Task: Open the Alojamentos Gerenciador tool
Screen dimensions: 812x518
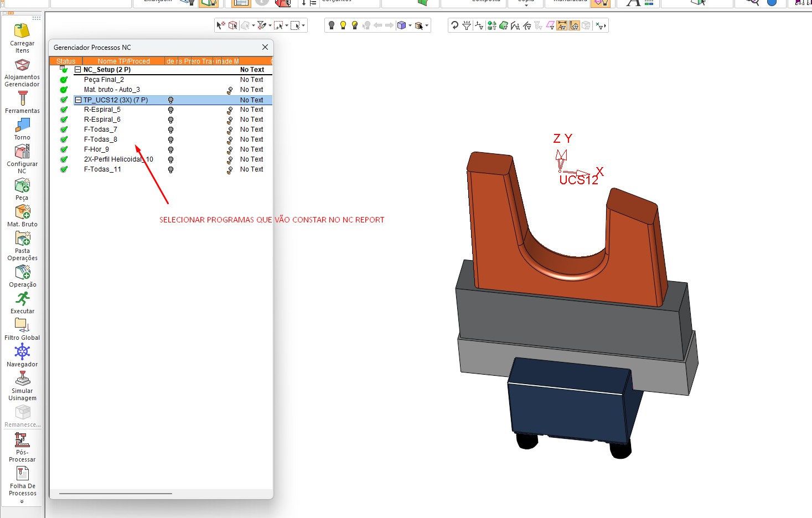Action: [x=22, y=72]
